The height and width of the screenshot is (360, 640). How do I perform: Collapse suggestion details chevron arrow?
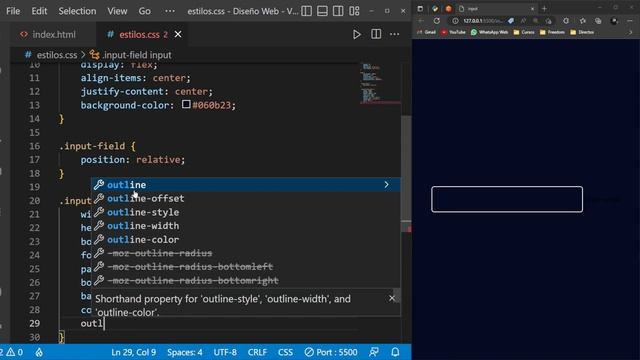tap(386, 185)
